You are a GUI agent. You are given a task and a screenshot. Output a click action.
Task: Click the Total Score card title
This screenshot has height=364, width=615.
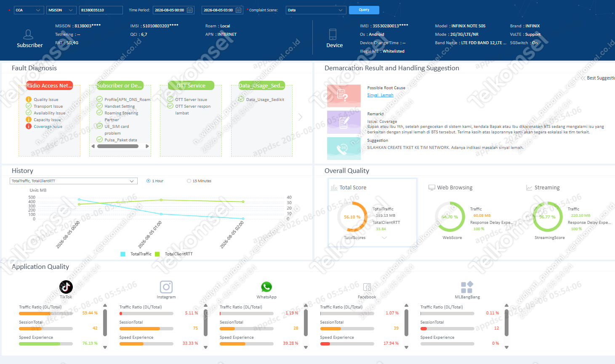pyautogui.click(x=353, y=188)
